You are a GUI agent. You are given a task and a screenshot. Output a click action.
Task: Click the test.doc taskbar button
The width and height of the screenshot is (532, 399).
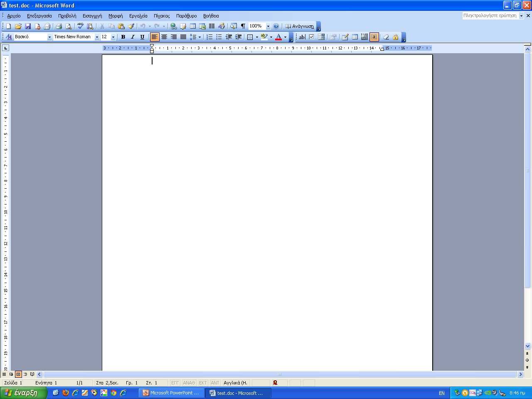click(238, 393)
